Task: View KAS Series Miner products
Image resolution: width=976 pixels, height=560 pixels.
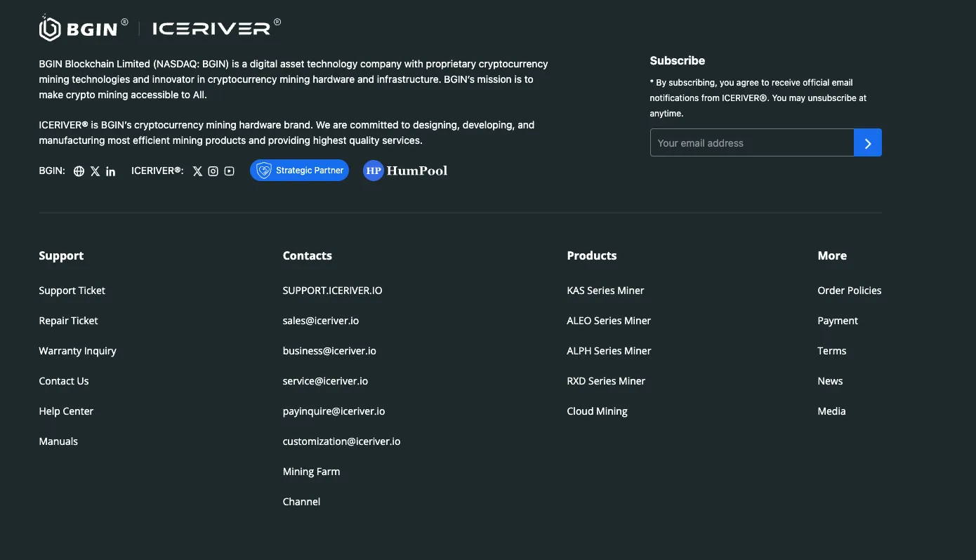Action: point(605,291)
